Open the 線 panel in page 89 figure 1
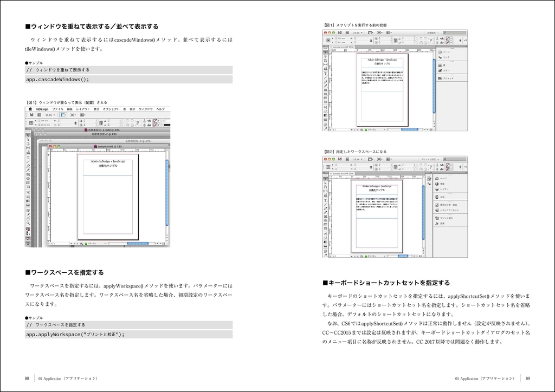 pyautogui.click(x=442, y=66)
